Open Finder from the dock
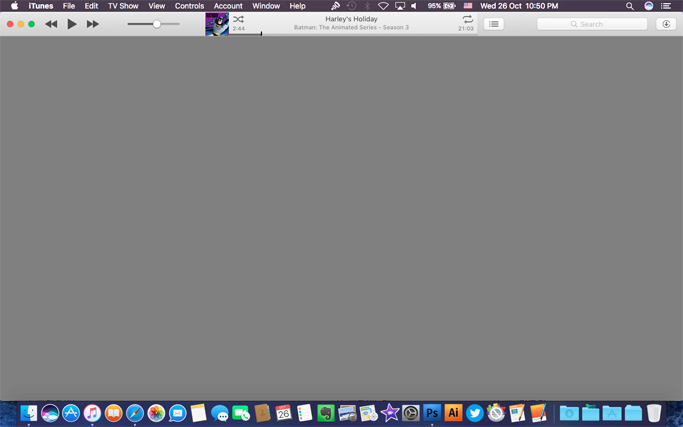This screenshot has height=427, width=683. (29, 413)
